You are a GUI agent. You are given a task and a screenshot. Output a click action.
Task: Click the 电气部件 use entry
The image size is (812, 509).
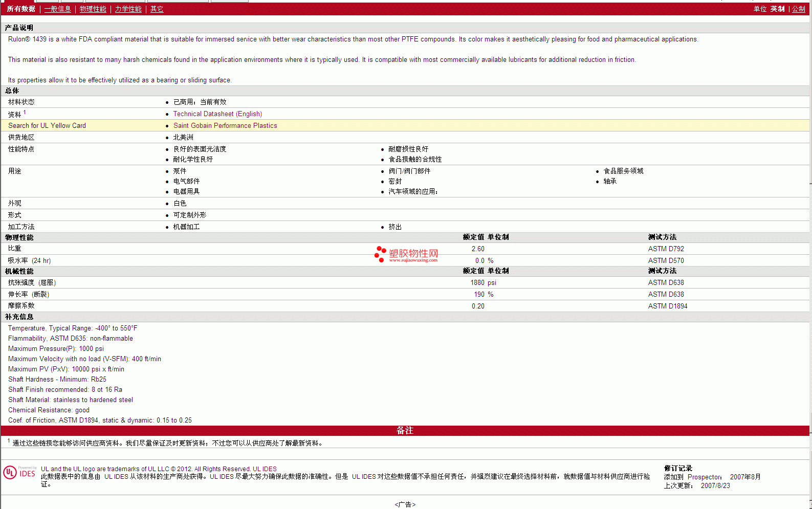tap(186, 181)
